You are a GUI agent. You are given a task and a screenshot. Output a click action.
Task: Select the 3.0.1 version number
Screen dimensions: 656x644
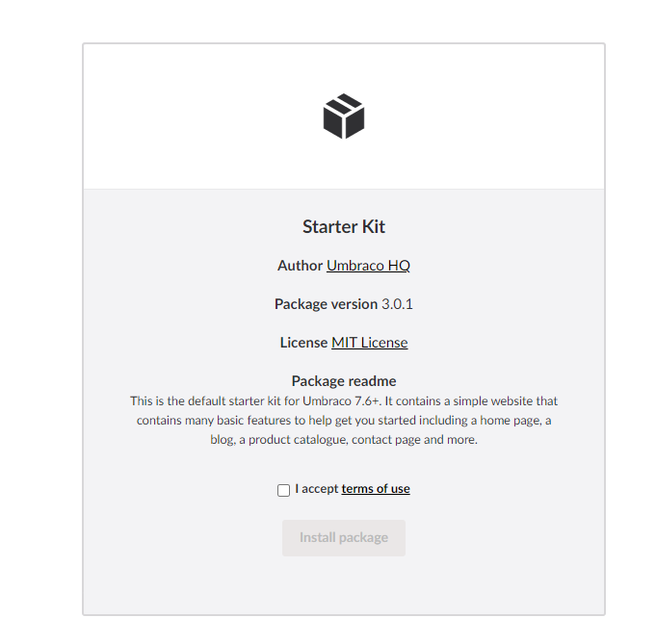[397, 304]
